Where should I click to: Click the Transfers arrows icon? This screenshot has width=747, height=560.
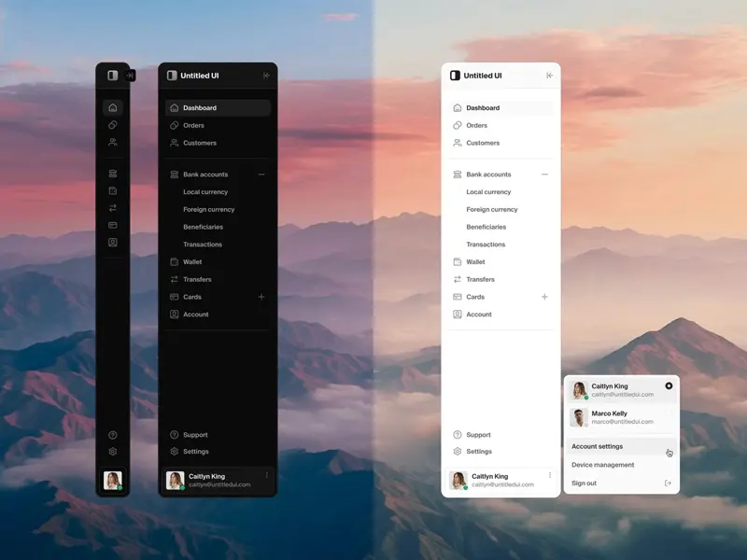pyautogui.click(x=112, y=209)
